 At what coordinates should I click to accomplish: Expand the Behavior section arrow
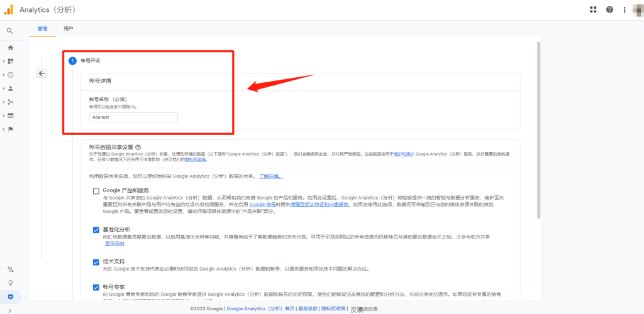click(x=4, y=116)
